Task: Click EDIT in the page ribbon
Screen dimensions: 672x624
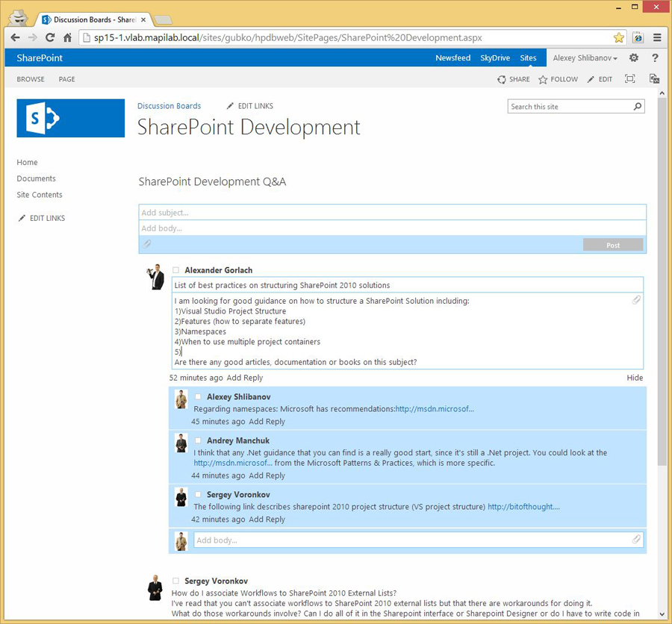Action: point(600,79)
